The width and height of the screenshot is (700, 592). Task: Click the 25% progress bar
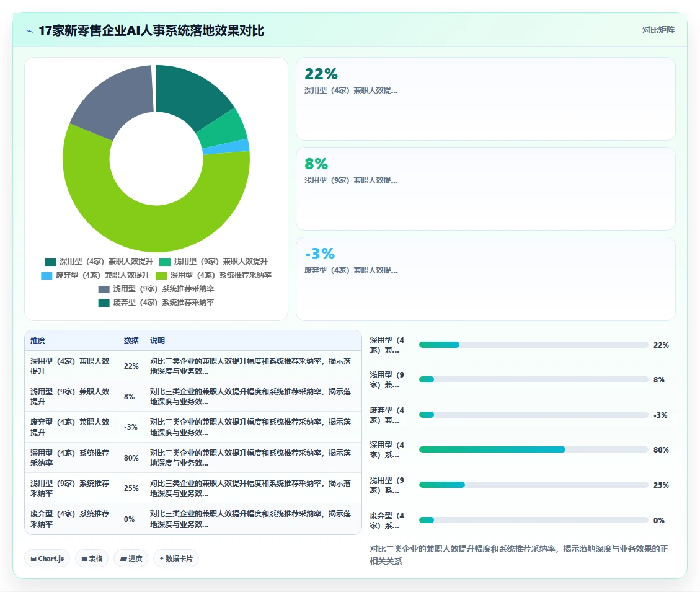533,485
